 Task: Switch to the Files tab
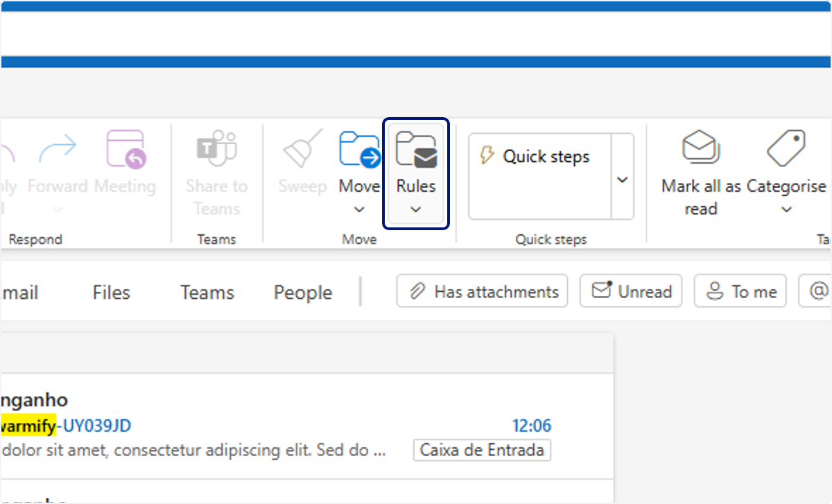(111, 293)
